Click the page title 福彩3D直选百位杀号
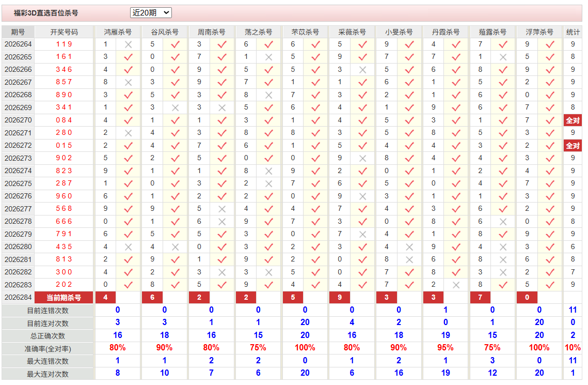 pos(46,13)
